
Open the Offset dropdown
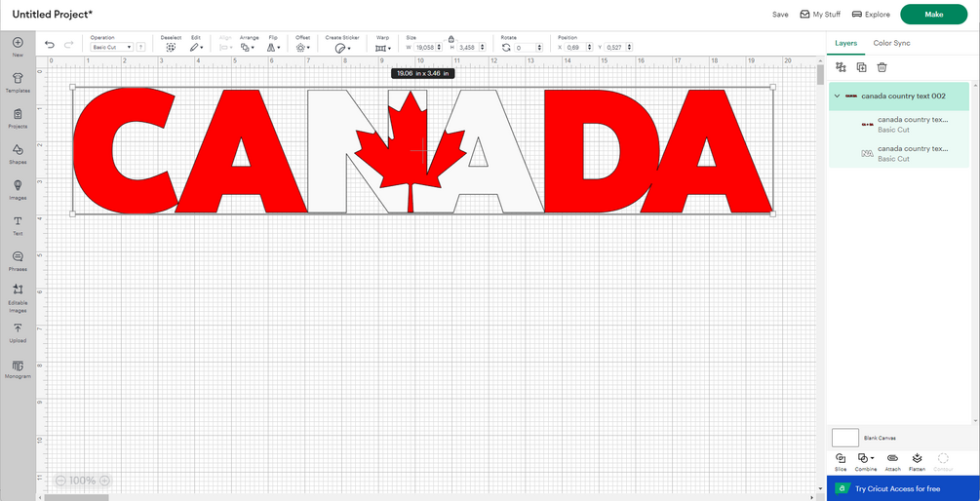pos(302,47)
